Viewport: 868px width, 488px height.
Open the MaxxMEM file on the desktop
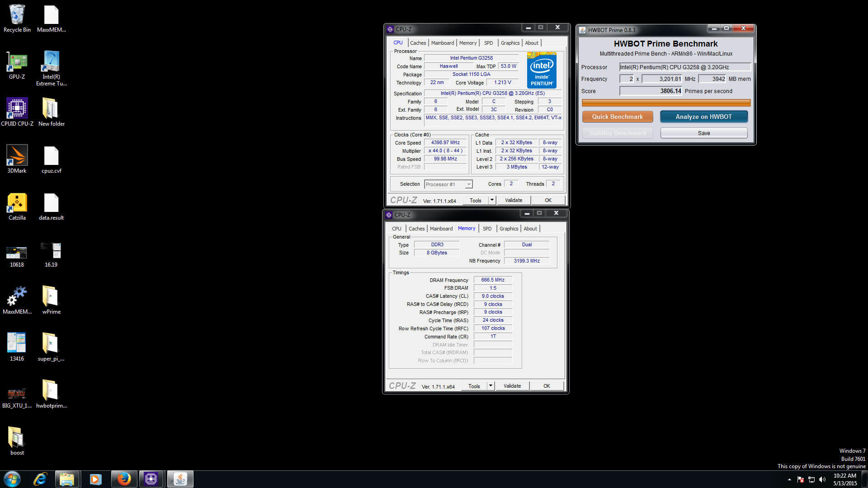click(x=51, y=18)
